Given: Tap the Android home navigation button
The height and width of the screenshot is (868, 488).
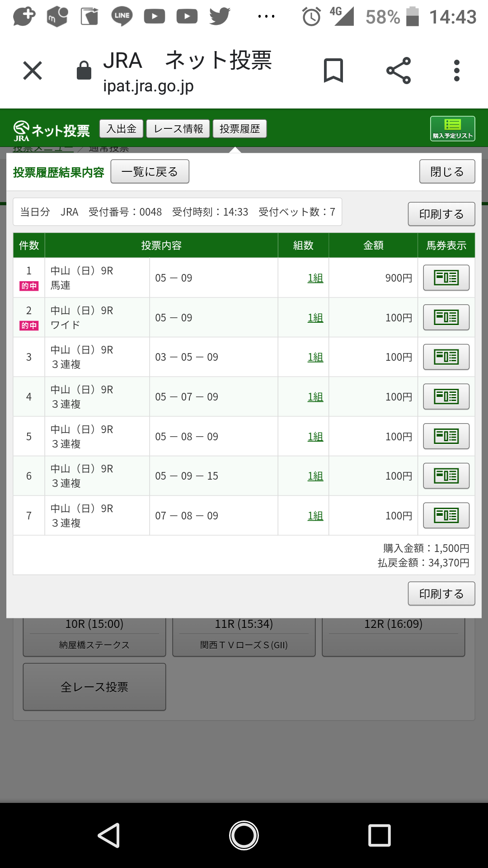Looking at the screenshot, I should pos(244,835).
